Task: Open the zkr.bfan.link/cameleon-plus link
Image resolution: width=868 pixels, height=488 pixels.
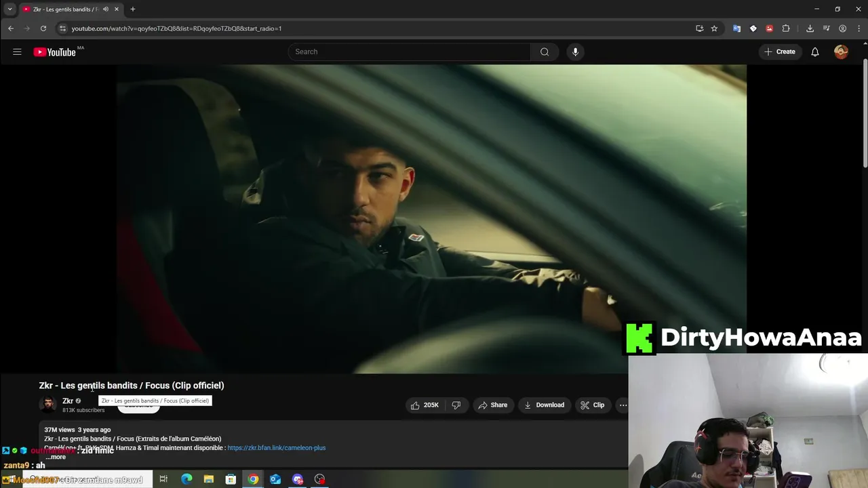Action: pos(277,448)
